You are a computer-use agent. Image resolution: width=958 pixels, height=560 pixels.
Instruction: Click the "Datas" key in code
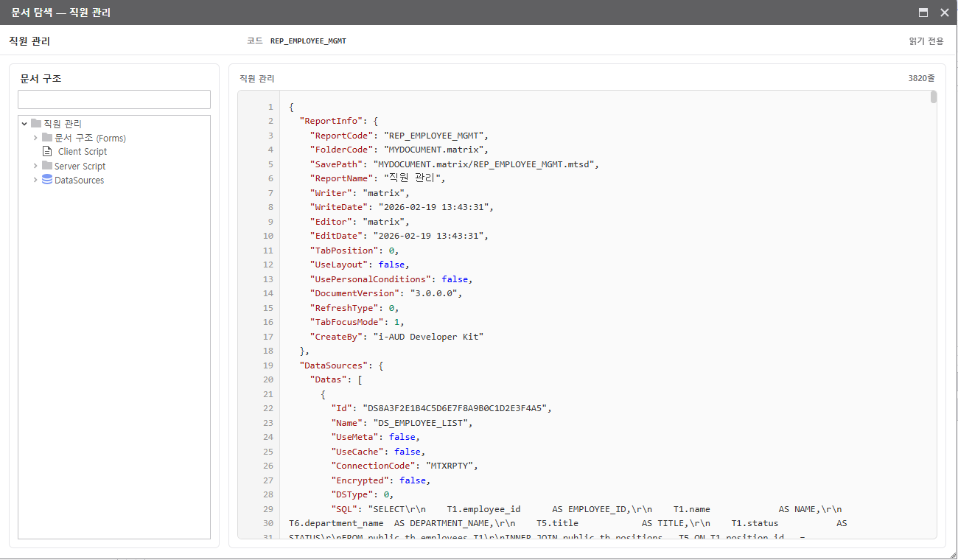pos(329,379)
